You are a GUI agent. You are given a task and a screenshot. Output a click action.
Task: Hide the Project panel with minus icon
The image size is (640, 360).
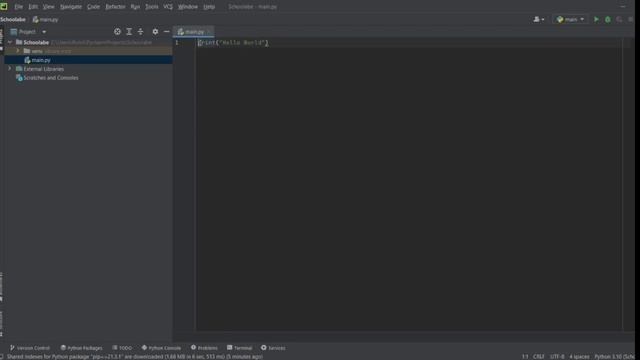(167, 31)
